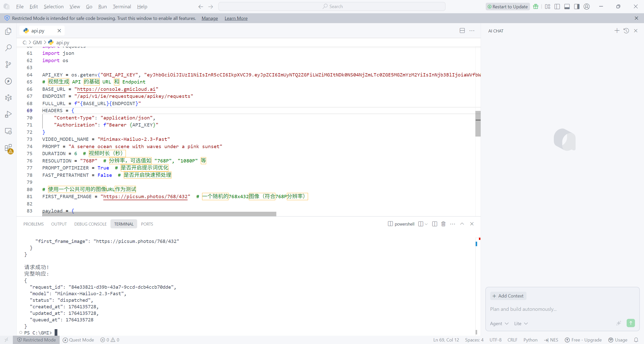This screenshot has height=344, width=644.
Task: Open the Search view in sidebar
Action: pos(8,48)
